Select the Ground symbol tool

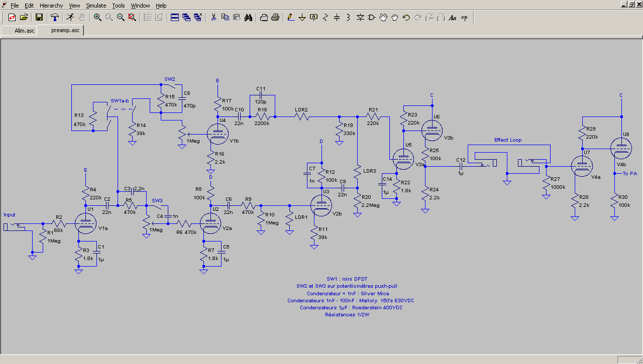coord(302,18)
